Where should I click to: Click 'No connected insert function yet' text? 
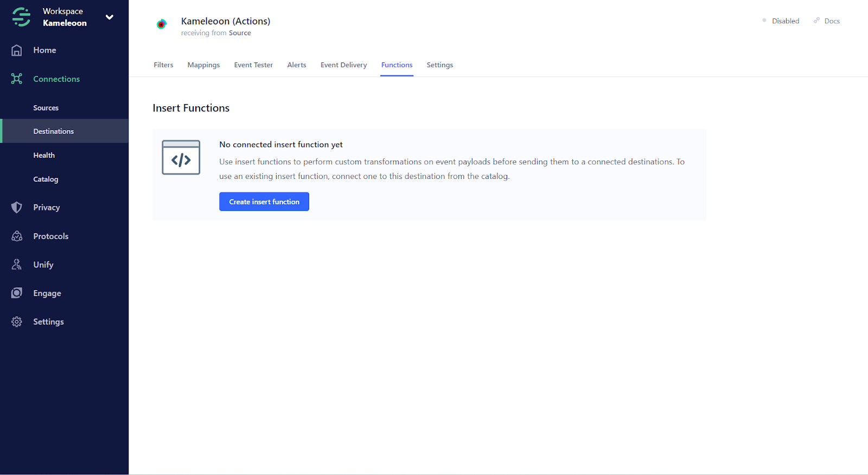pos(281,145)
